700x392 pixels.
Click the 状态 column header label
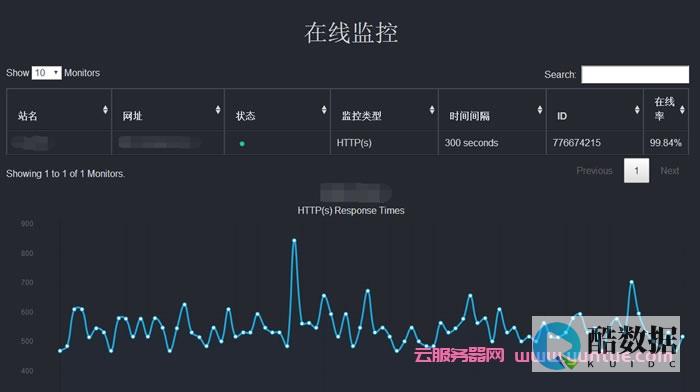tap(246, 116)
